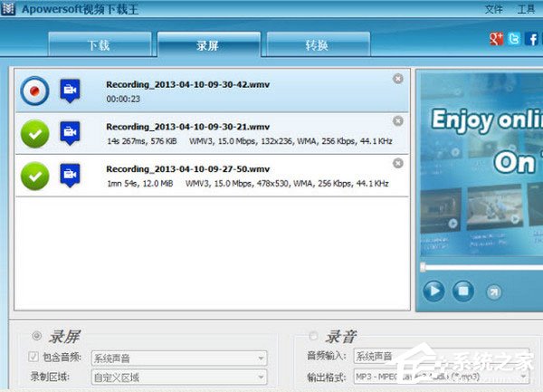Click the Enjoy online preview banner
543x392 pixels.
pos(481,163)
